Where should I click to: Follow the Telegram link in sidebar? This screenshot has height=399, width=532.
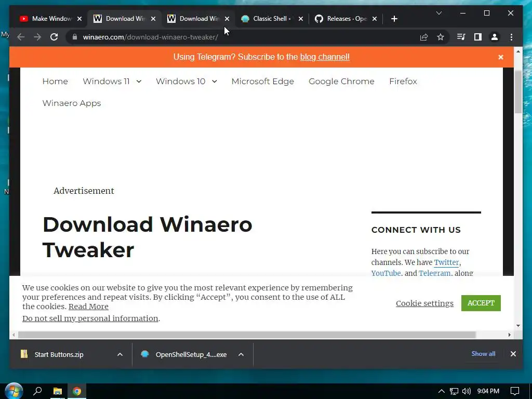point(435,273)
